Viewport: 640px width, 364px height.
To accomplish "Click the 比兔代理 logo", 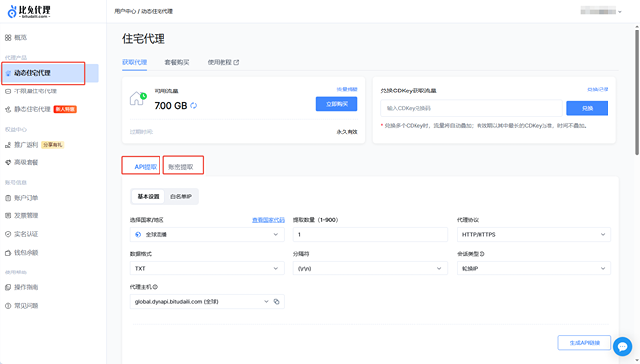I will [x=30, y=11].
